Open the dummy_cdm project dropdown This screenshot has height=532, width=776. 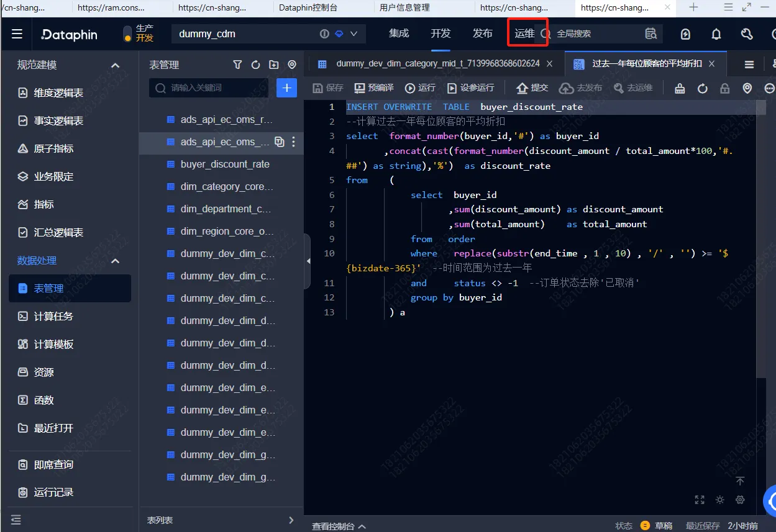(354, 34)
